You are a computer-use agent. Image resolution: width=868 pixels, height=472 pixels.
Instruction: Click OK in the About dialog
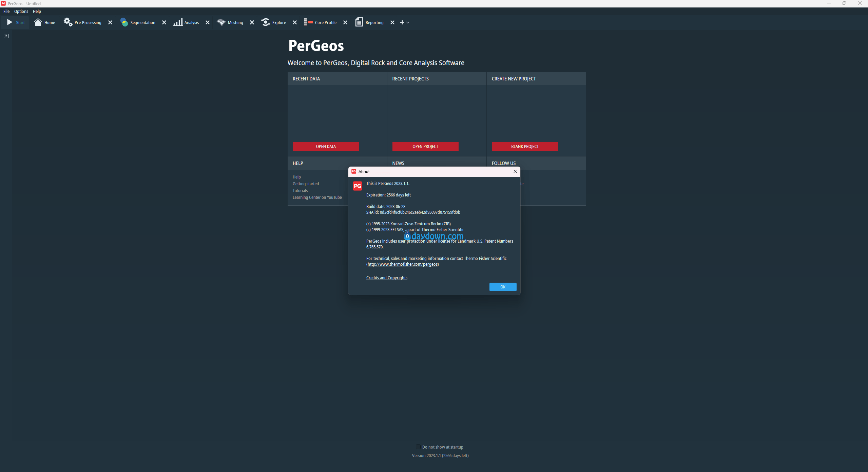point(503,287)
